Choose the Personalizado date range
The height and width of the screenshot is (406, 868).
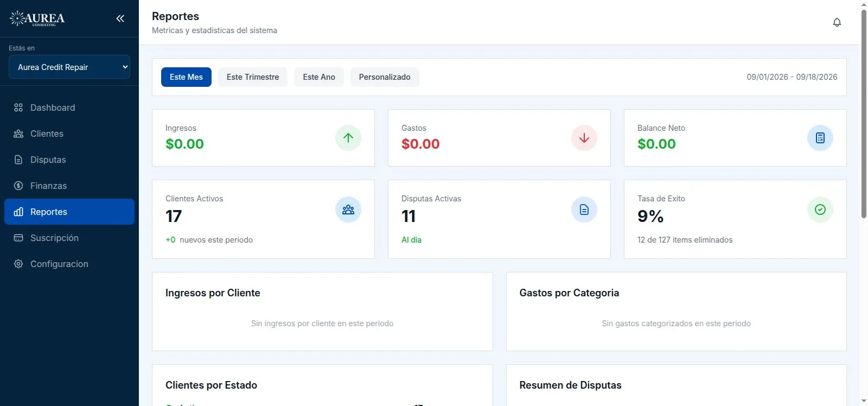pyautogui.click(x=385, y=77)
